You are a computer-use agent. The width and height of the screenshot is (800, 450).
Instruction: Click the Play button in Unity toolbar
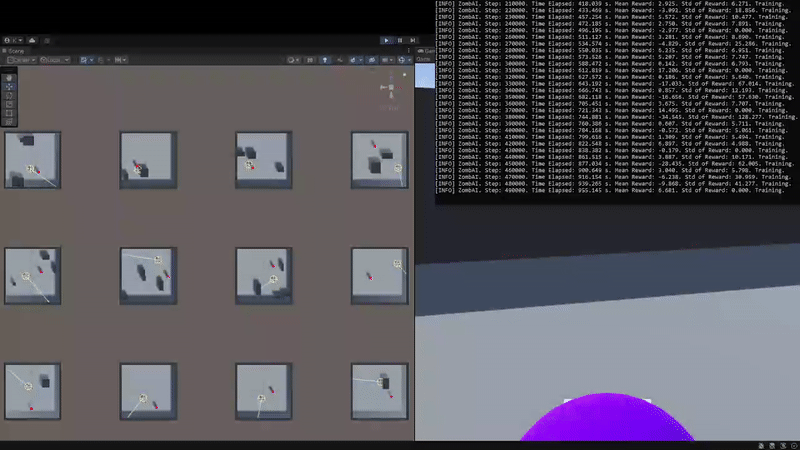pos(386,40)
